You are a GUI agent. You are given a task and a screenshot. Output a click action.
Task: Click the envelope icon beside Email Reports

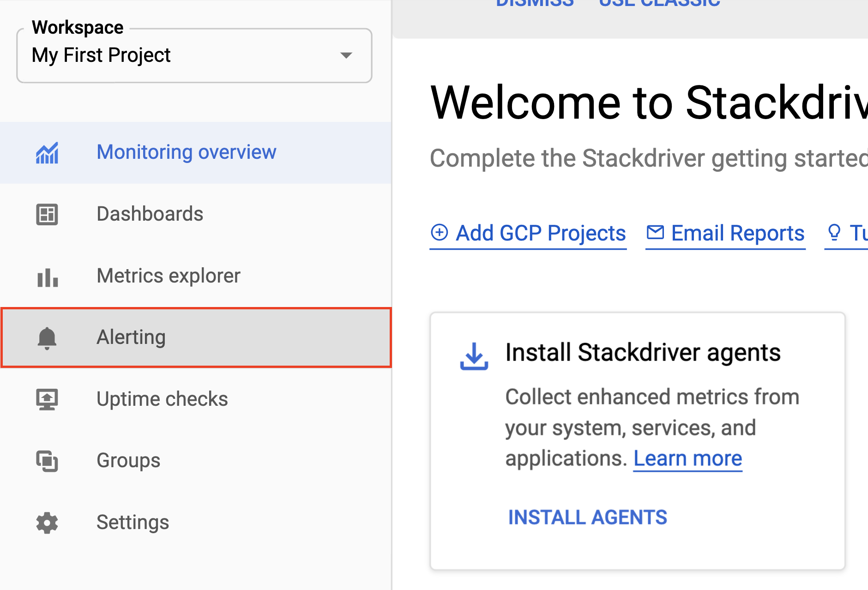tap(655, 232)
